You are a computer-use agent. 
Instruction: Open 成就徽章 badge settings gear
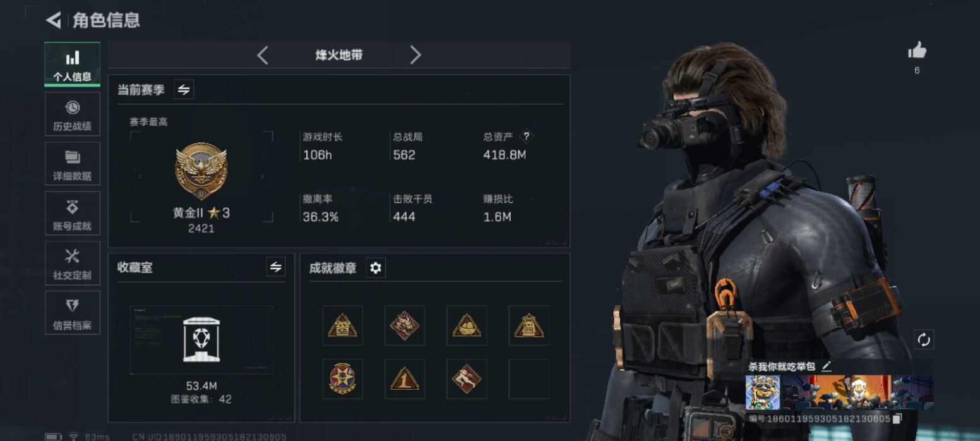click(x=376, y=268)
